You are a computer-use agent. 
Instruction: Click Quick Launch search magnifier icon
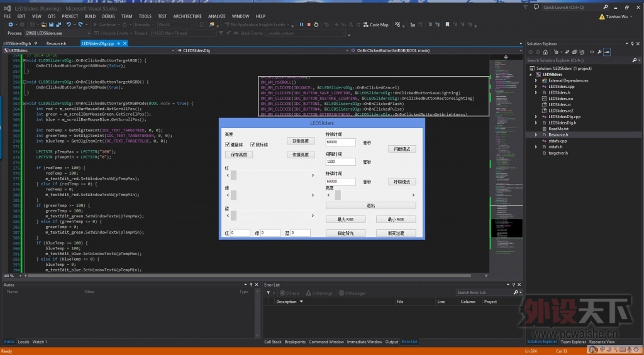click(605, 8)
